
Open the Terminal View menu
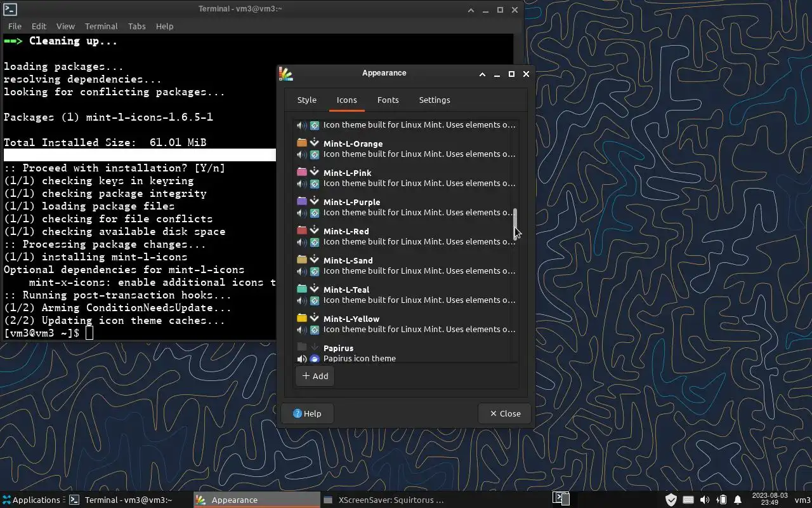point(65,26)
